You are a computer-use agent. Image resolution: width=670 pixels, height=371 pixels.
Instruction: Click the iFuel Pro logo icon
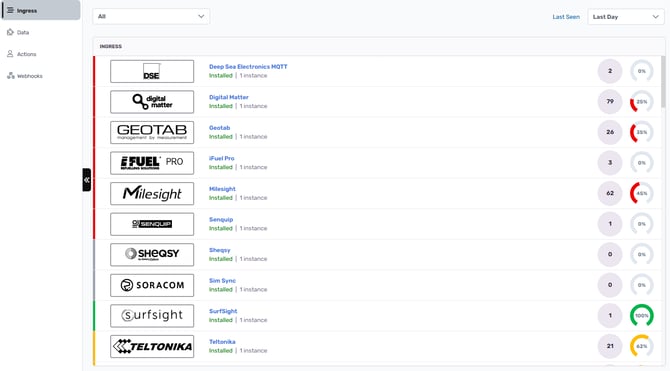(x=152, y=163)
